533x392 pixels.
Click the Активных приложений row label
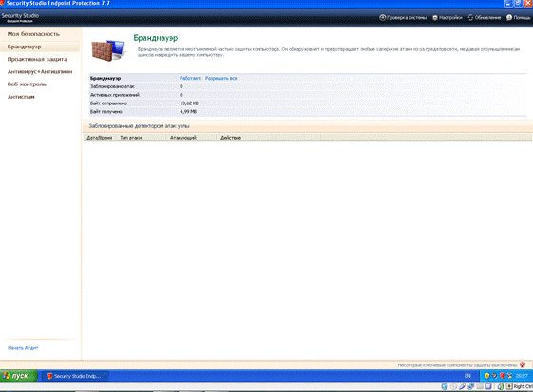pos(115,95)
